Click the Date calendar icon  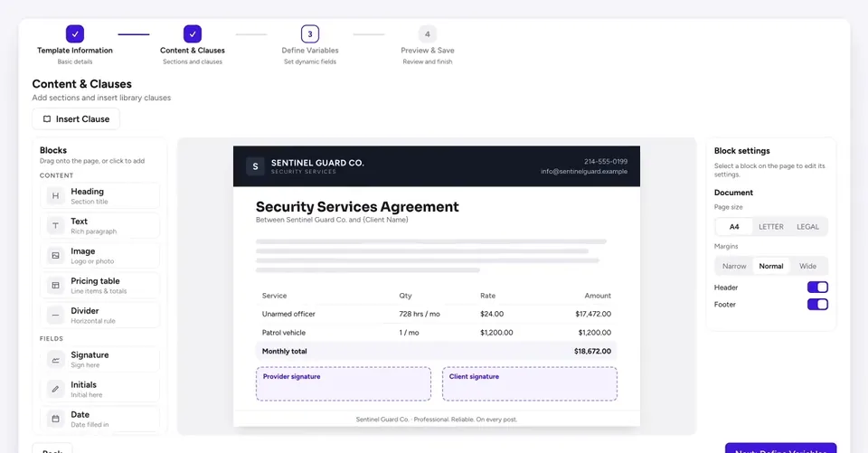click(x=55, y=420)
